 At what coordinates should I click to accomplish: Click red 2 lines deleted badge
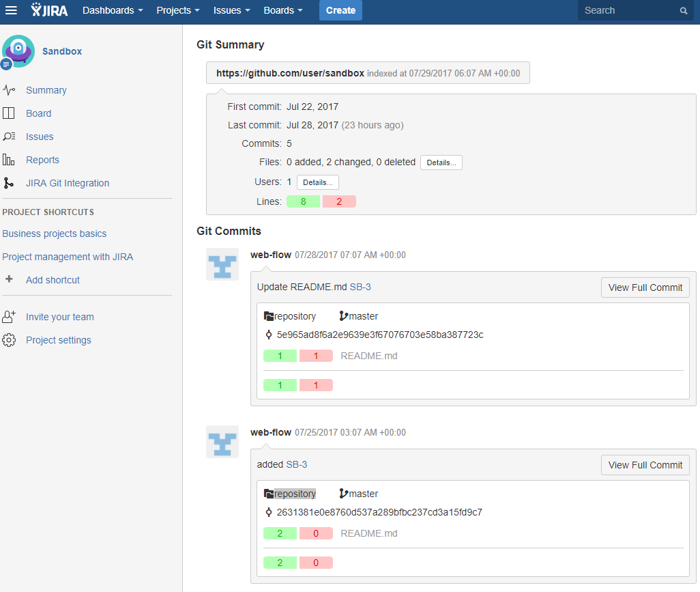point(339,201)
